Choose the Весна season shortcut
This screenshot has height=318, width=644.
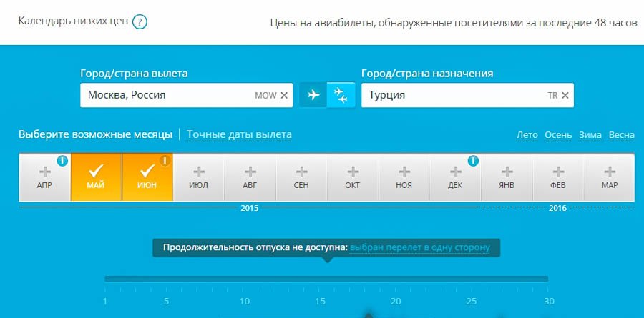click(621, 135)
